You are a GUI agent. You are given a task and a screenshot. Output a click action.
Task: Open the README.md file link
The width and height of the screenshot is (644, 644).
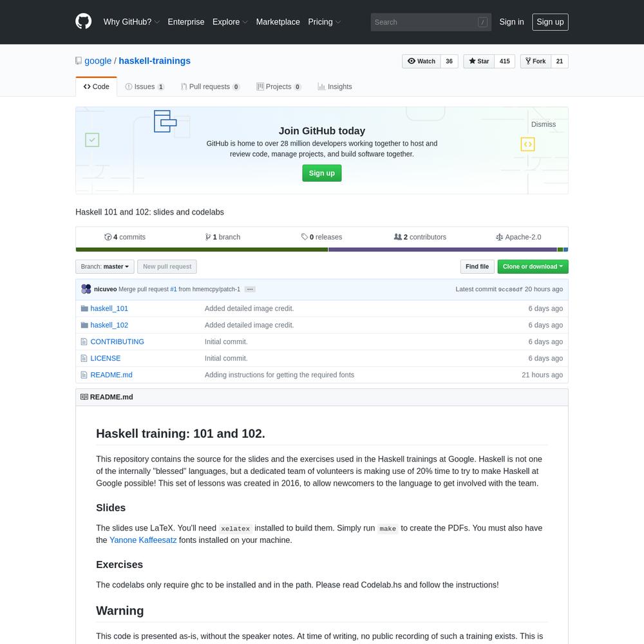tap(111, 375)
